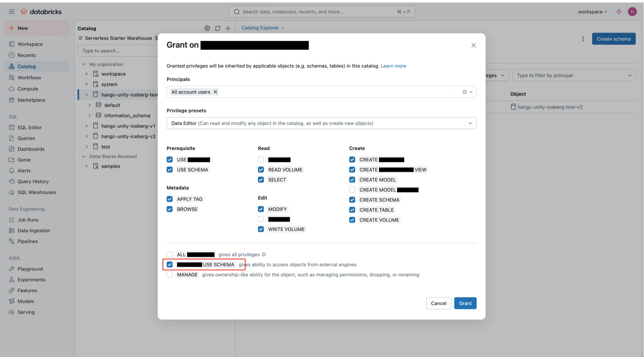Expand the system catalog node
This screenshot has height=357, width=644.
87,84
